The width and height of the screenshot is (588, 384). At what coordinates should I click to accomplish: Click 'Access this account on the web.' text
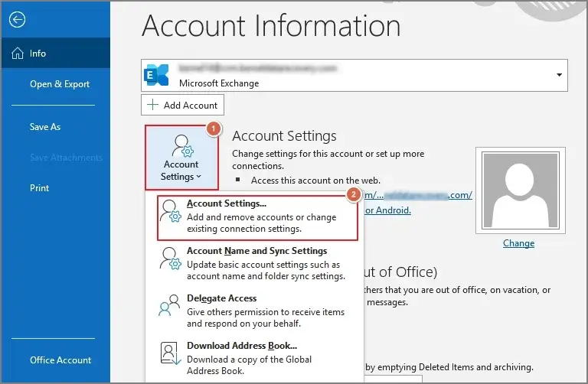[315, 181]
